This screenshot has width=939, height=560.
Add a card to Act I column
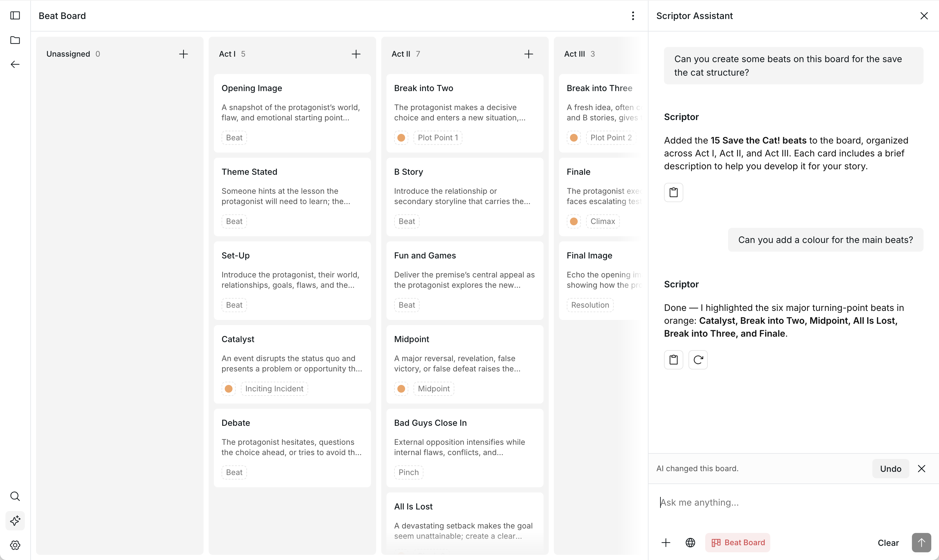click(356, 54)
